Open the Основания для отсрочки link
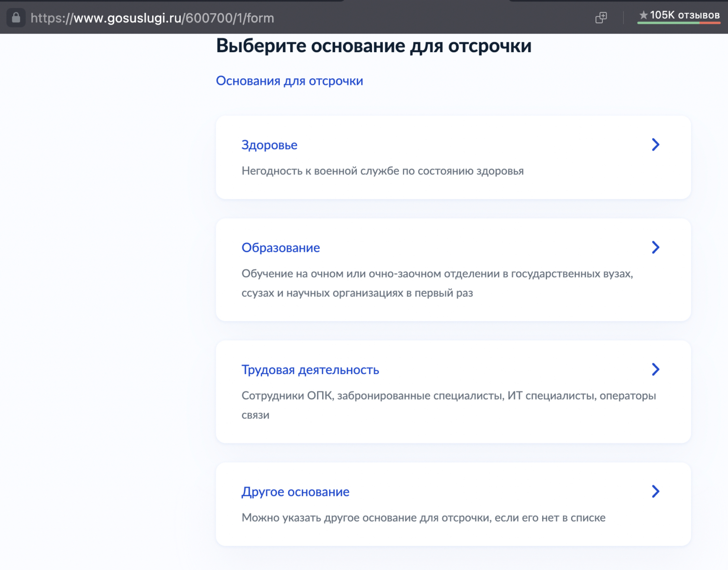Image resolution: width=728 pixels, height=570 pixels. pyautogui.click(x=290, y=81)
